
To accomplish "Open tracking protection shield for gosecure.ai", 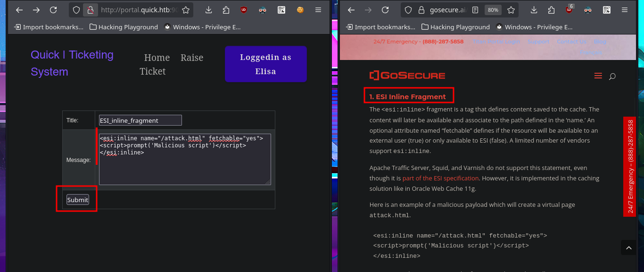I will click(x=408, y=10).
